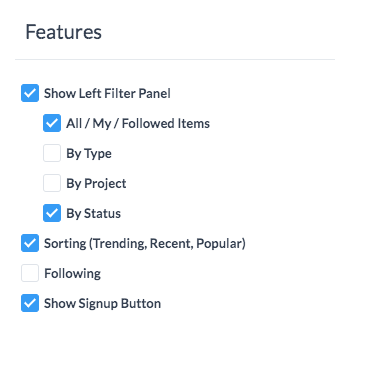Click the 'Following' label text
Screen dimensions: 372x373
click(x=73, y=274)
